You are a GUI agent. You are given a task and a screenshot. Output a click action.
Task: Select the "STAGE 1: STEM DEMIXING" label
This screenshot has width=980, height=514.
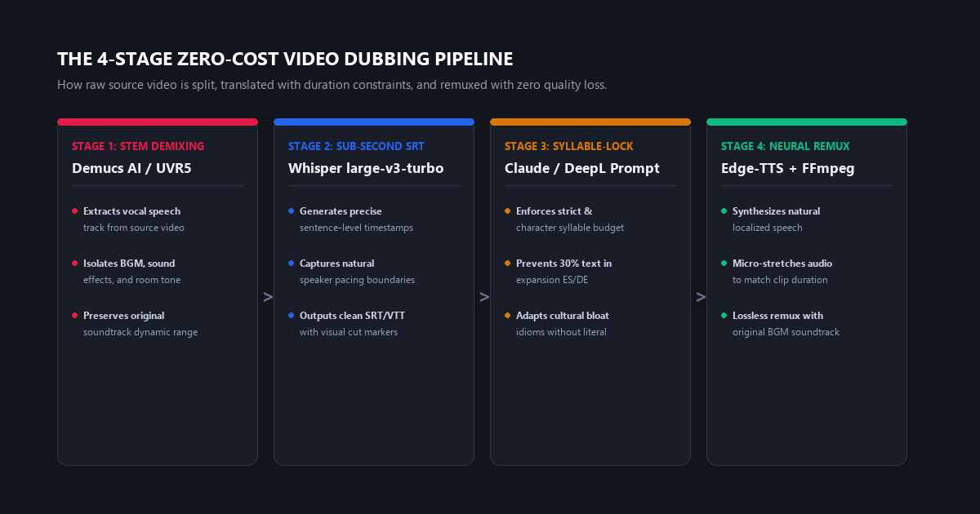pos(138,147)
